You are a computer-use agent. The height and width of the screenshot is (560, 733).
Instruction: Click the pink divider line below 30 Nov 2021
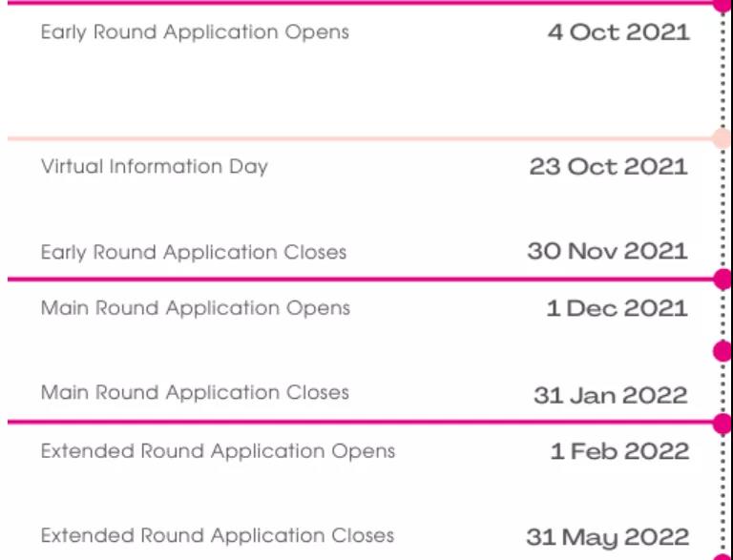(361, 280)
